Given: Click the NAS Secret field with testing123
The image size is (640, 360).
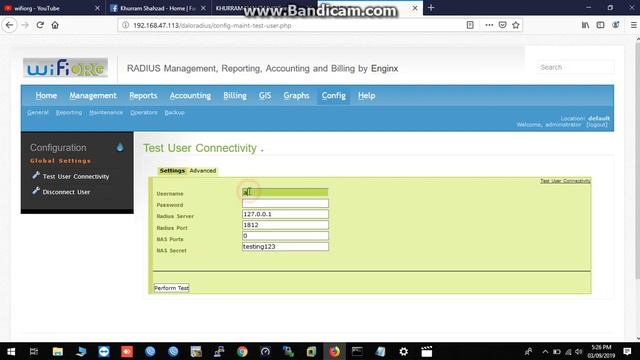Looking at the screenshot, I should tap(285, 247).
